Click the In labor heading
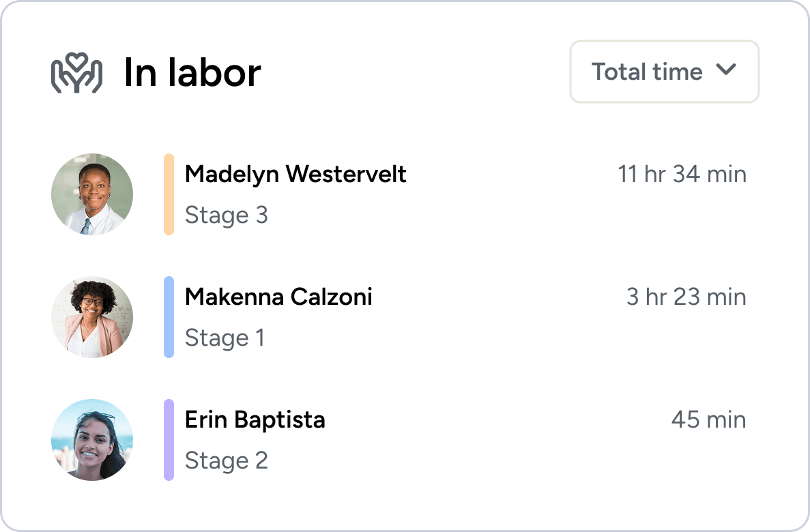Screen dimensions: 810x532 (x=193, y=72)
